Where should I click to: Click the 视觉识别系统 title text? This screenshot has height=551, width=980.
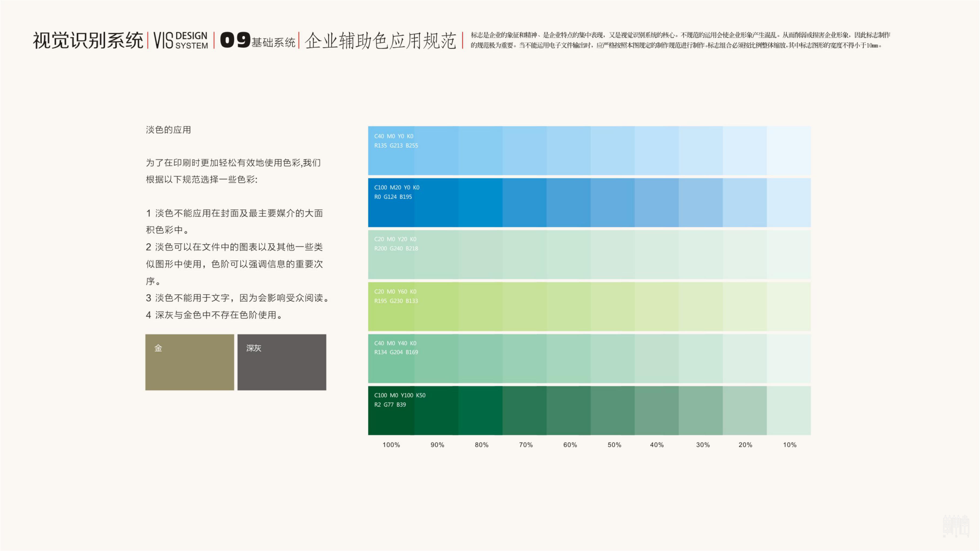pyautogui.click(x=87, y=40)
